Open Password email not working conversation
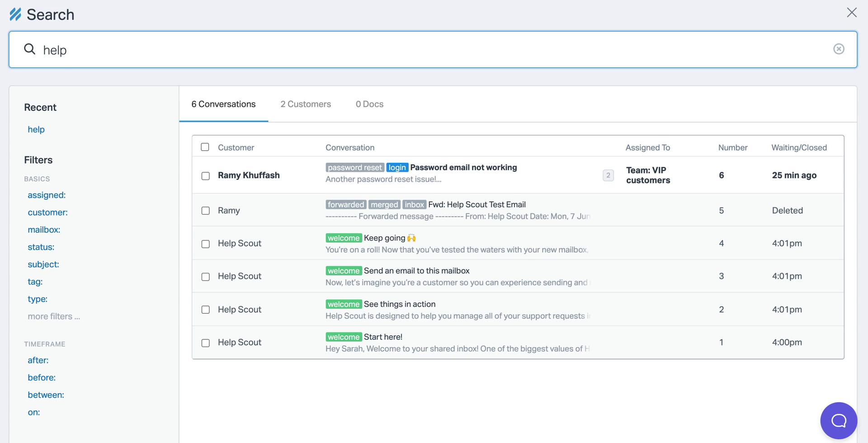The image size is (868, 443). click(x=463, y=167)
